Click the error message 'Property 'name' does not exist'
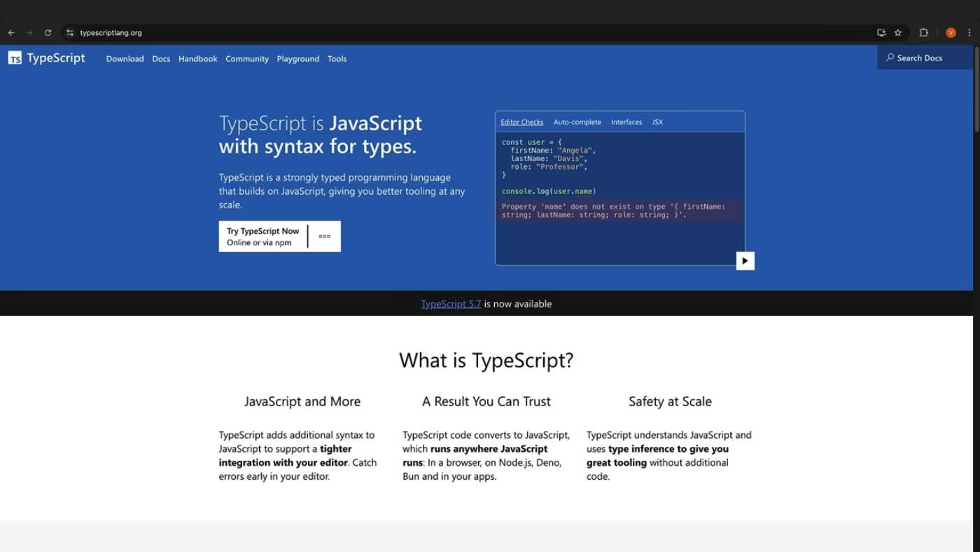980x552 pixels. point(619,210)
